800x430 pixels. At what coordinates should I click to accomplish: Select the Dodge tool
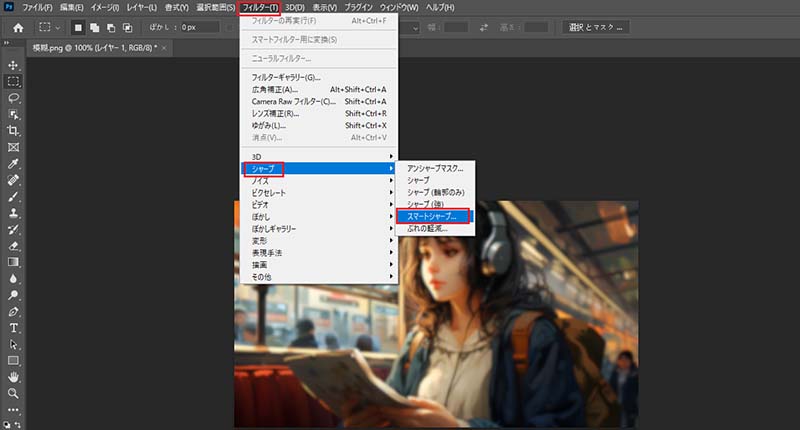[13, 295]
